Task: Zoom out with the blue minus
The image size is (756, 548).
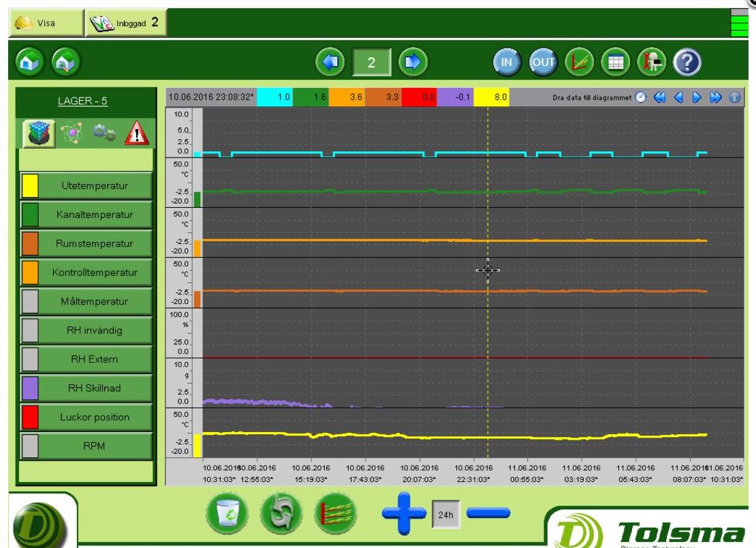Action: (x=488, y=513)
